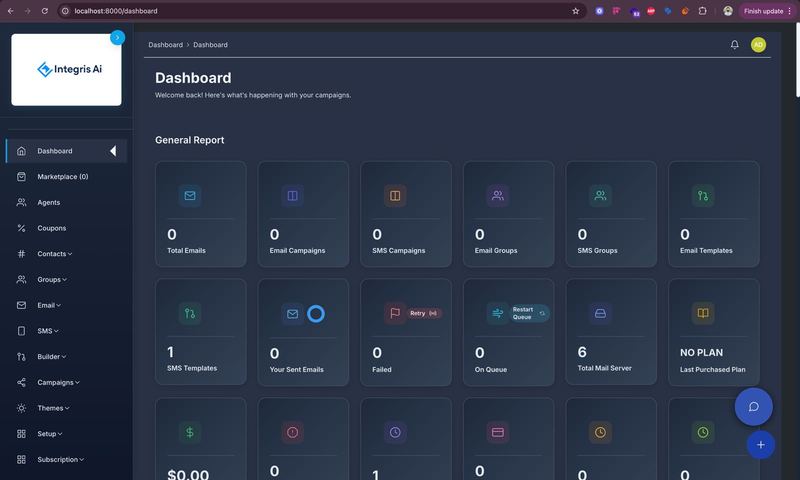The width and height of the screenshot is (800, 480).
Task: Click the second Dashboard breadcrumb link
Action: [x=210, y=45]
